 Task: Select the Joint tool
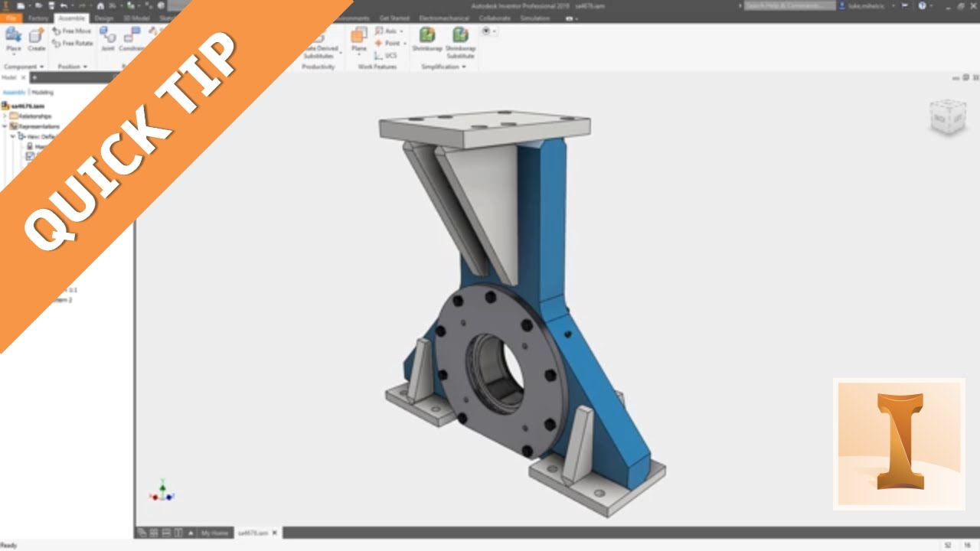coord(108,39)
